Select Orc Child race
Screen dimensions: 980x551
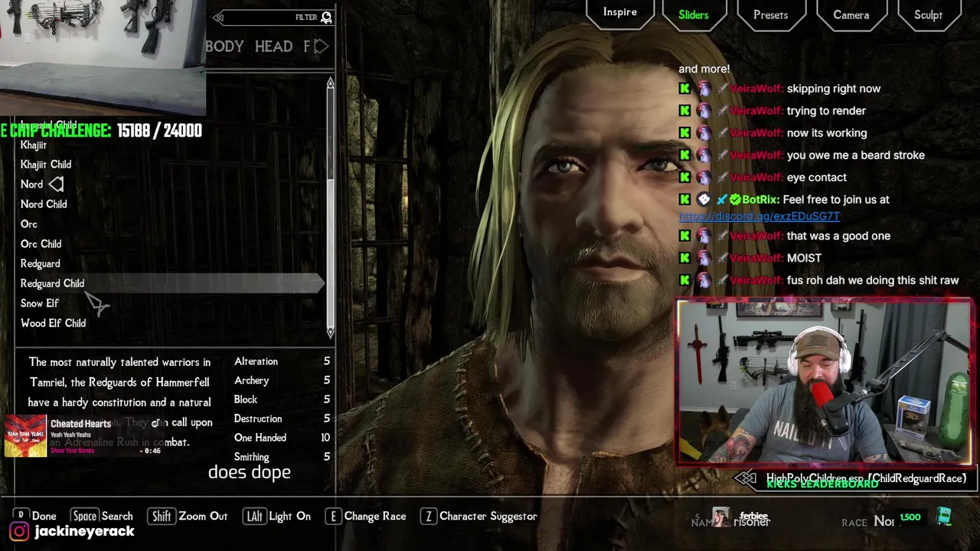click(x=41, y=244)
